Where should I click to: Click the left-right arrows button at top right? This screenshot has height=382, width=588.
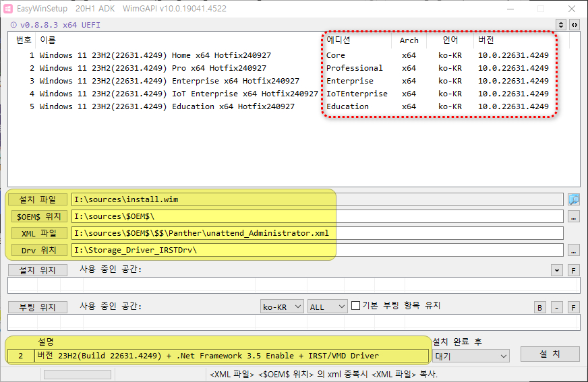point(574,25)
